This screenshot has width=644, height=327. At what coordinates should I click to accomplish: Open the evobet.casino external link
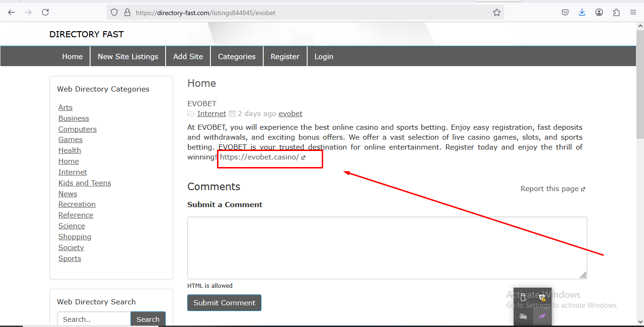(x=259, y=157)
